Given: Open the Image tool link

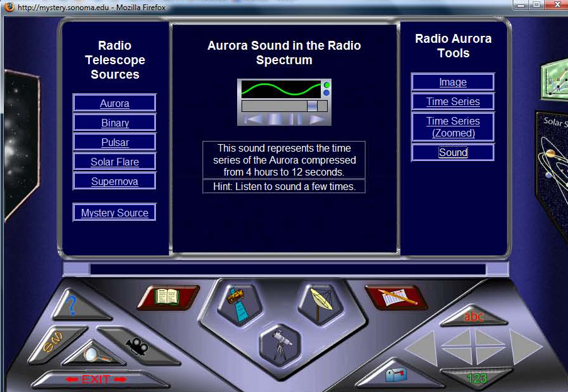Looking at the screenshot, I should coord(453,82).
